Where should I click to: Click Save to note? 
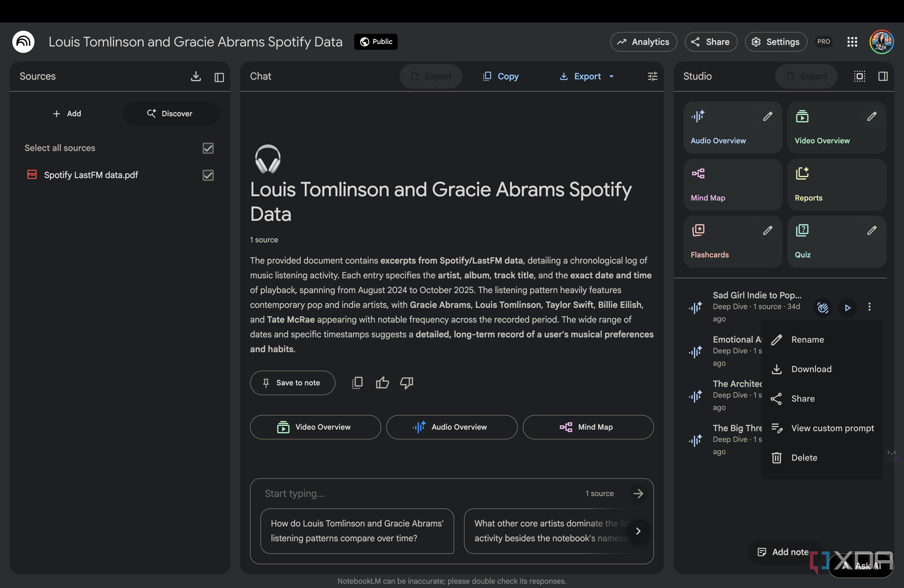tap(292, 383)
